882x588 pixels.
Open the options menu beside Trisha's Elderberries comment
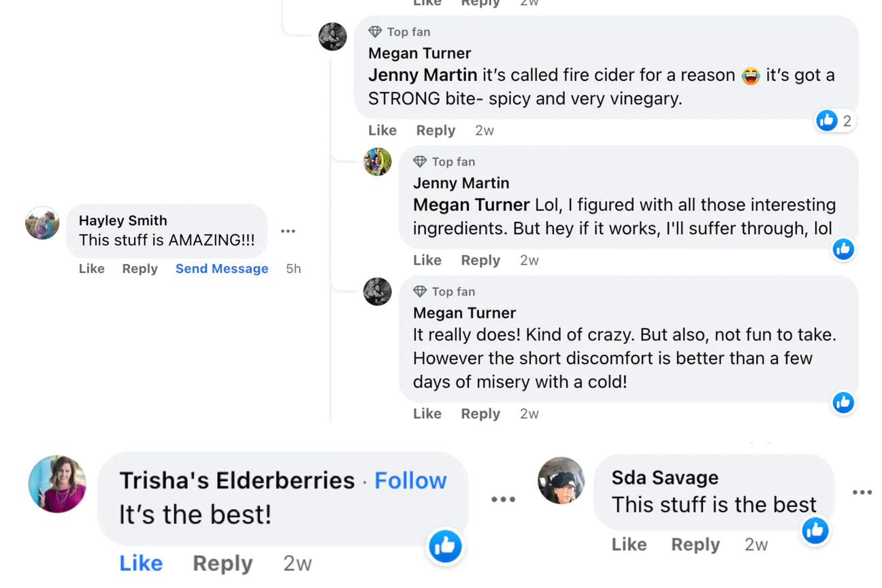click(504, 499)
